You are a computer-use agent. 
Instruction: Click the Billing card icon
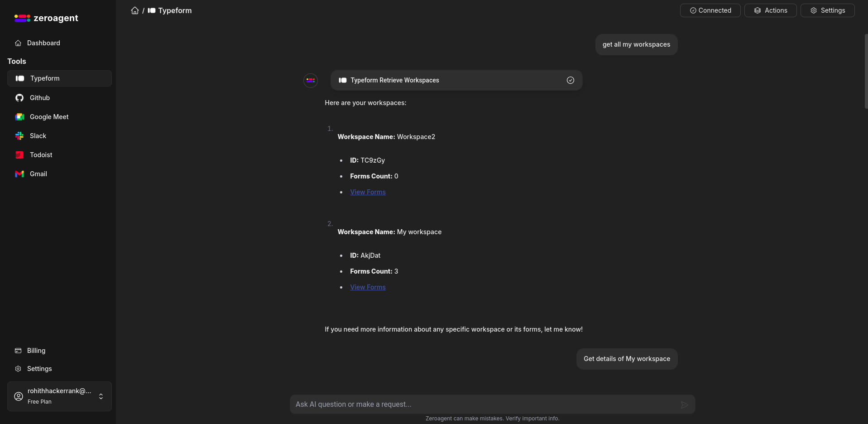point(18,351)
